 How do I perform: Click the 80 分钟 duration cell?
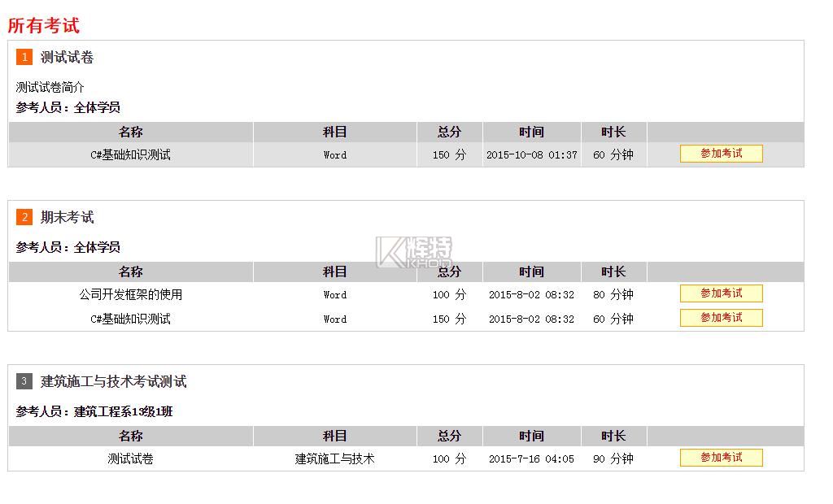pyautogui.click(x=613, y=294)
